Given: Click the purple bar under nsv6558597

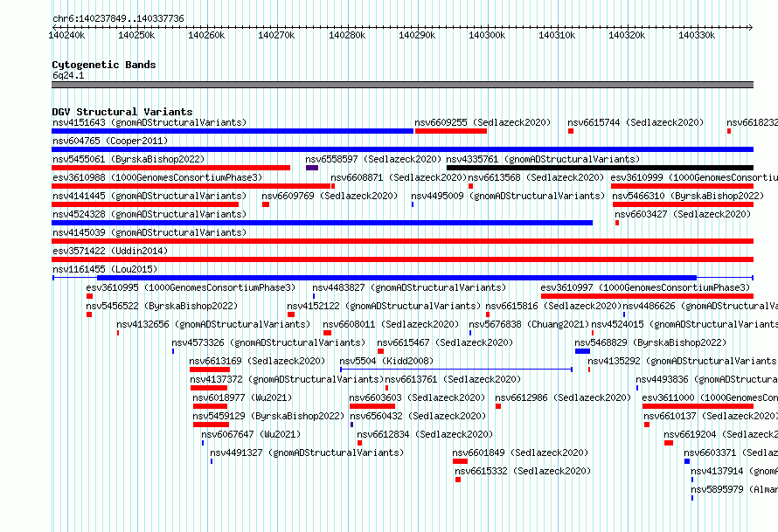Looking at the screenshot, I should click(x=312, y=168).
